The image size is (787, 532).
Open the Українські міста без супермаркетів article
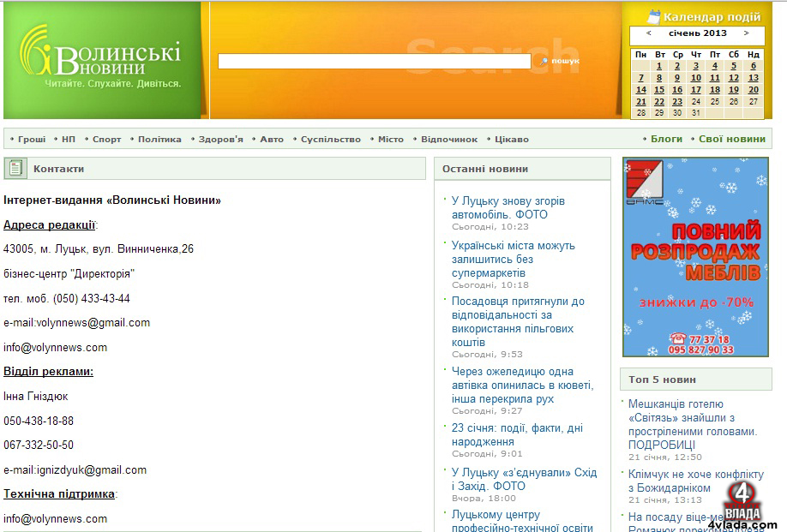[513, 260]
